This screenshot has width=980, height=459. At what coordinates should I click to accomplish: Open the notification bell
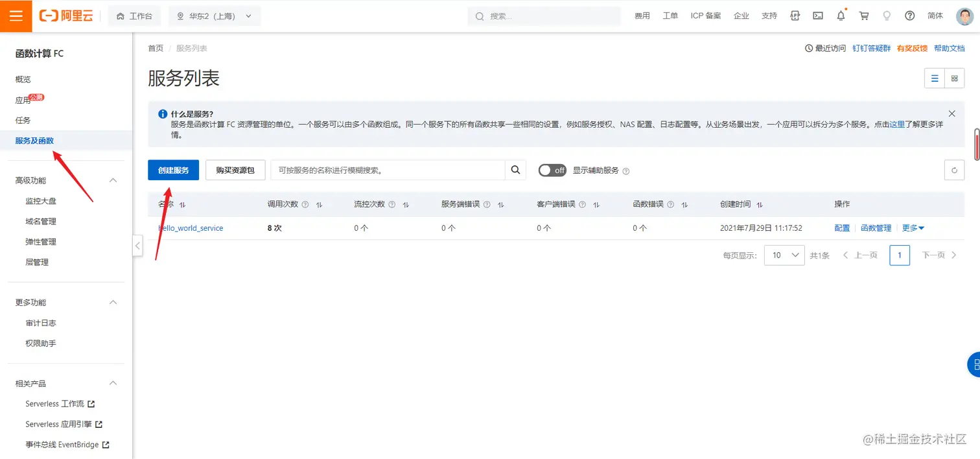click(841, 16)
